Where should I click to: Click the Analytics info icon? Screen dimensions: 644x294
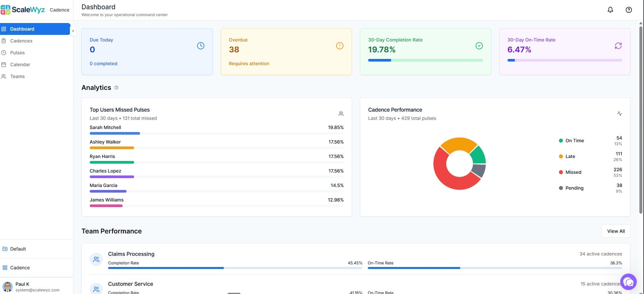[x=116, y=88]
